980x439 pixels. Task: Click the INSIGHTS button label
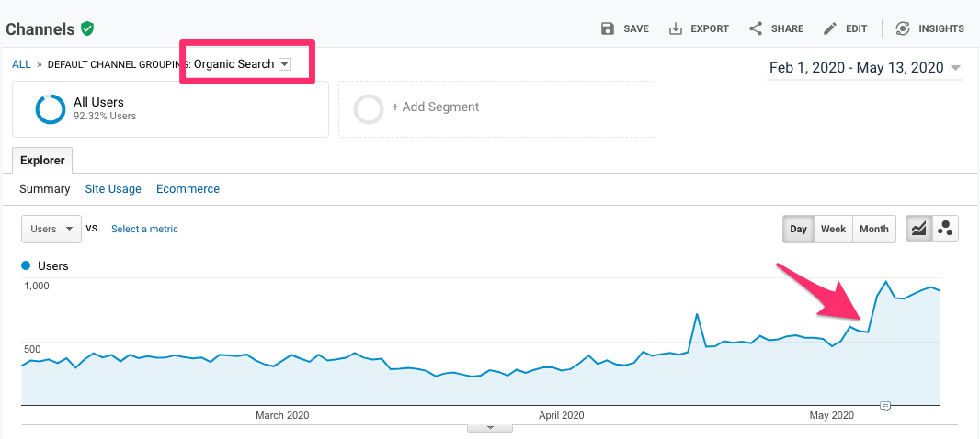click(x=941, y=28)
